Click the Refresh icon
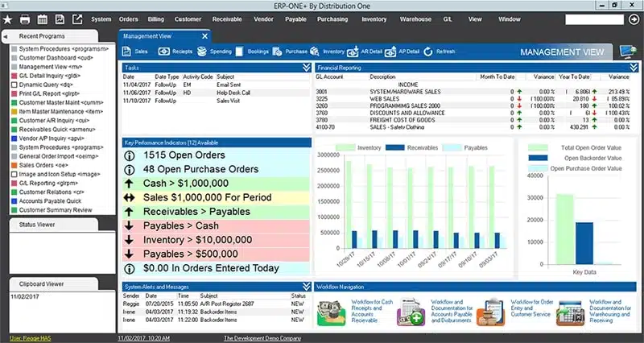The height and width of the screenshot is (343, 644). point(428,52)
